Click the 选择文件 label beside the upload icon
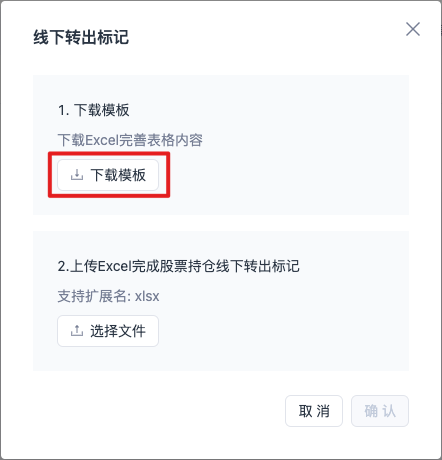442x460 pixels. pyautogui.click(x=118, y=331)
